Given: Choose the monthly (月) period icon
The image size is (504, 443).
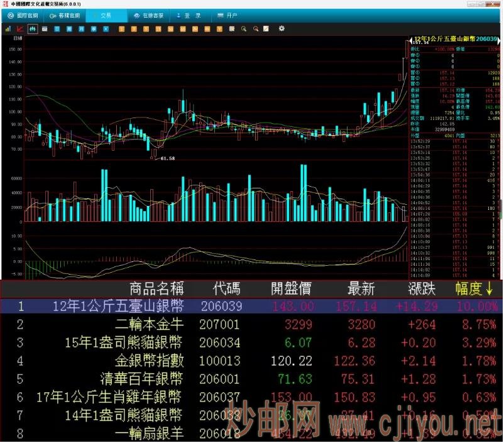Looking at the screenshot, I should 79,28.
